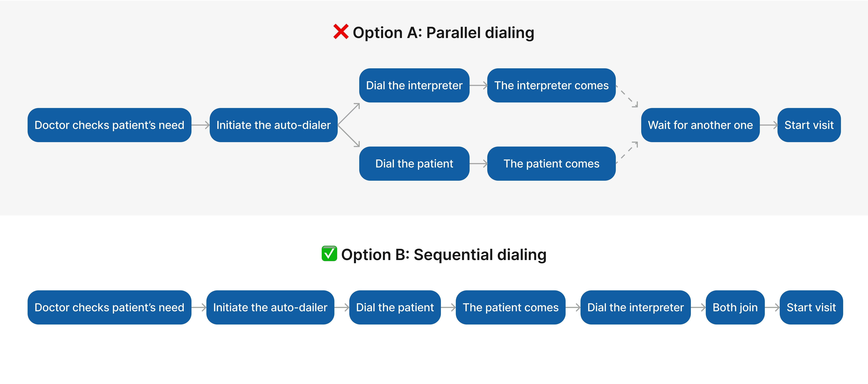Click 'Dial the patient' in Option A
This screenshot has width=868, height=384.
pyautogui.click(x=414, y=164)
